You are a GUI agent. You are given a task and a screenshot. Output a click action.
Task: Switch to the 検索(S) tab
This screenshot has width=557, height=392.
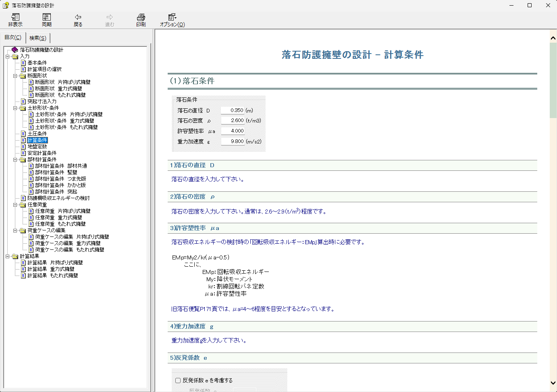pos(38,38)
